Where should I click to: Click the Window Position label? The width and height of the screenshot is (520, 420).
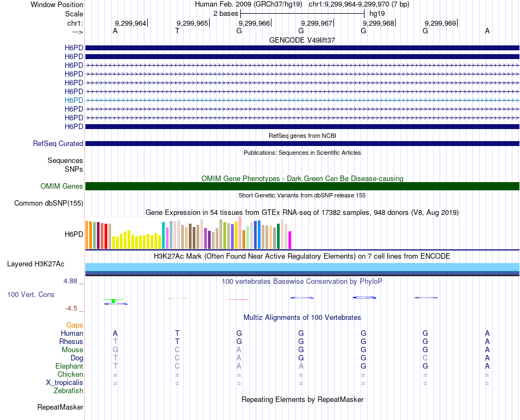click(x=57, y=4)
